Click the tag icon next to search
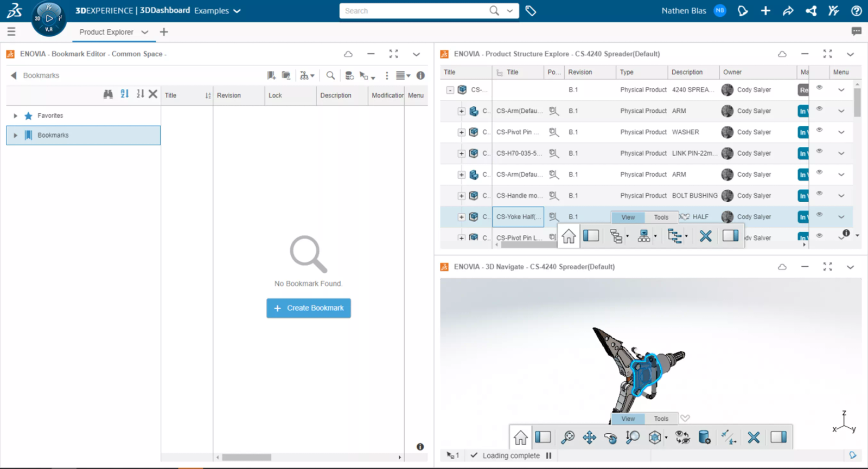The height and width of the screenshot is (469, 868). [x=531, y=11]
